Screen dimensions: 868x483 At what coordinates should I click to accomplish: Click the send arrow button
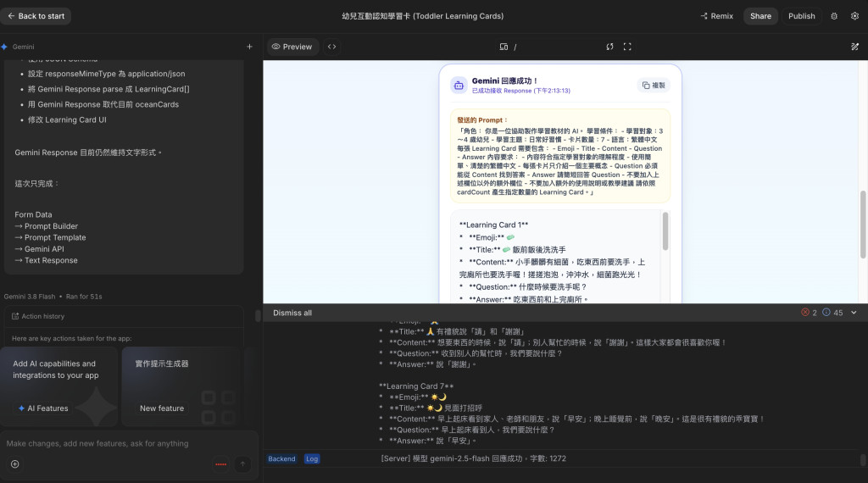tap(242, 464)
